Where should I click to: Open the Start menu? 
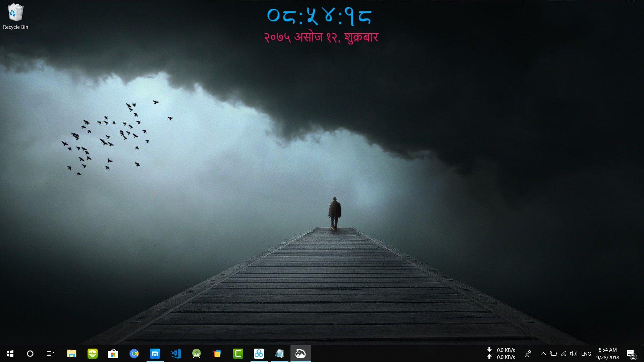[x=10, y=353]
